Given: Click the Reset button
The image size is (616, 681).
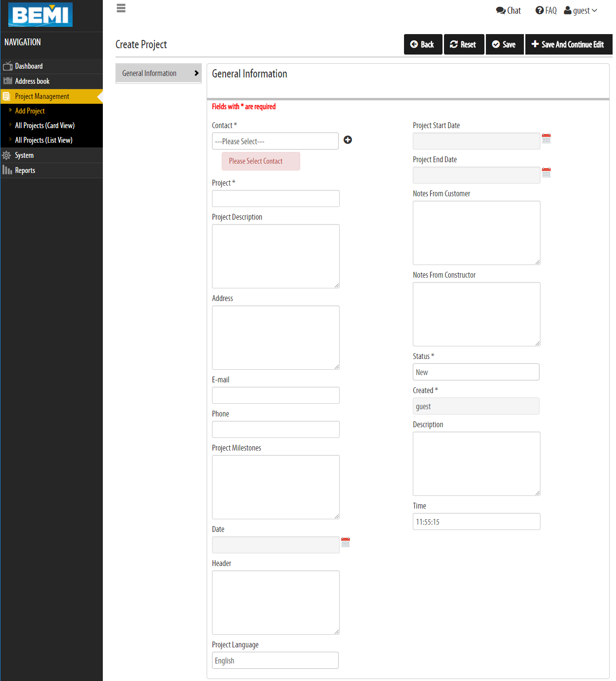Looking at the screenshot, I should (x=464, y=44).
